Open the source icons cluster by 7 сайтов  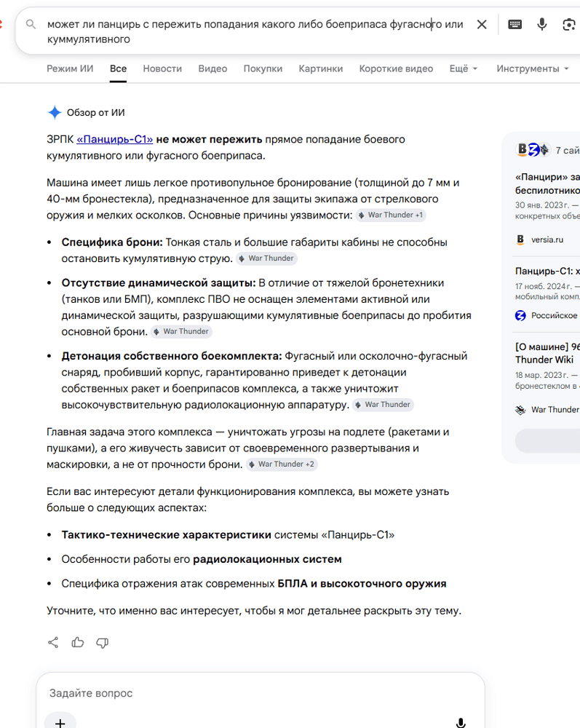tap(533, 149)
